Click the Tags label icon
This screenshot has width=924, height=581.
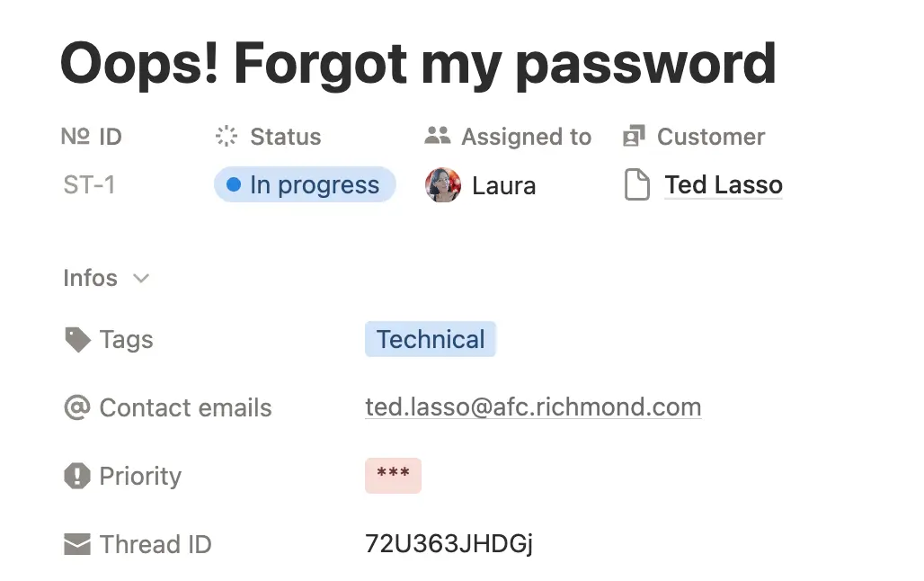(77, 340)
